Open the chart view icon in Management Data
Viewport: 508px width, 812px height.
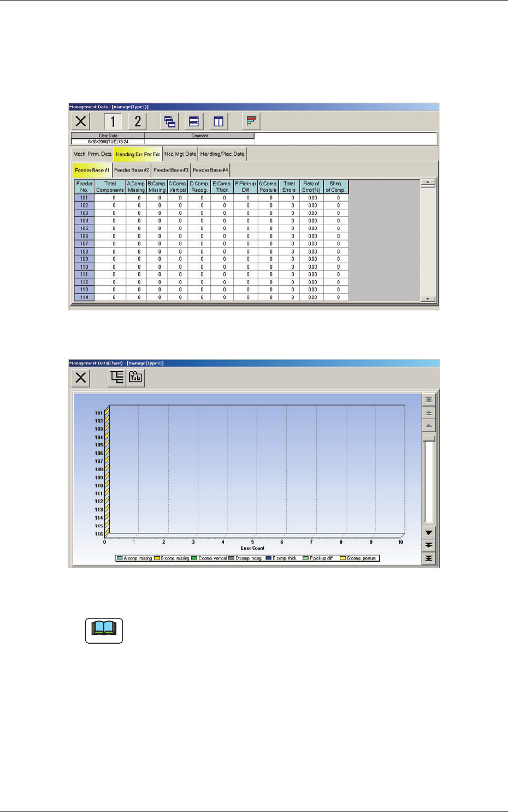[251, 121]
